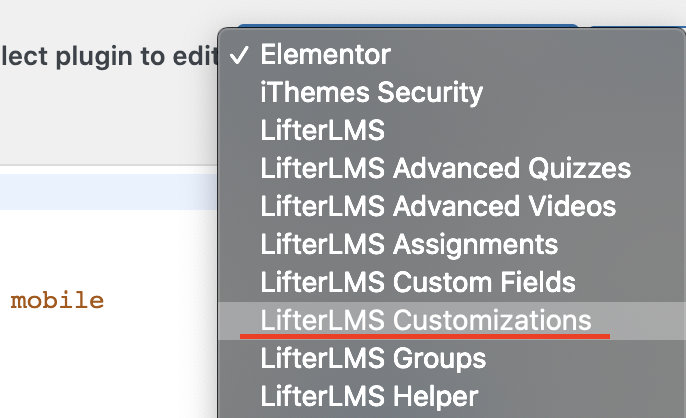Screen dimensions: 686x418
Task: Select LifterLMS Advanced Quizzes option
Action: tap(452, 168)
